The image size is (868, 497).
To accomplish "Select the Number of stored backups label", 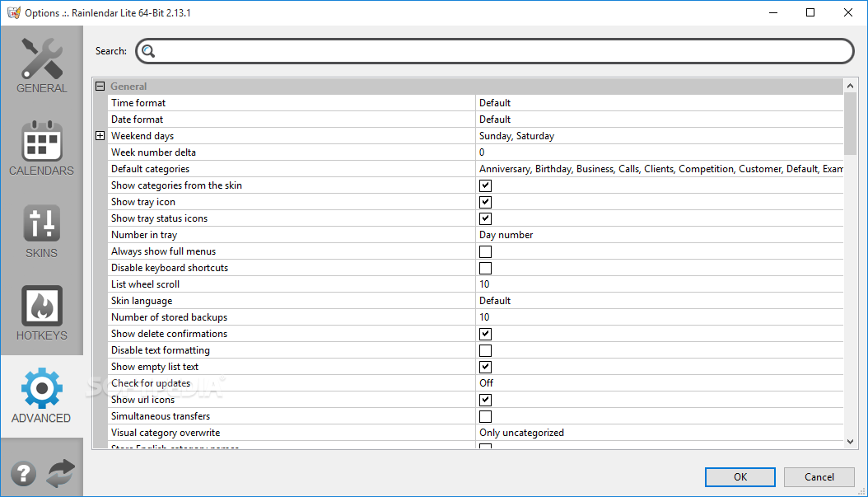I will coord(170,317).
